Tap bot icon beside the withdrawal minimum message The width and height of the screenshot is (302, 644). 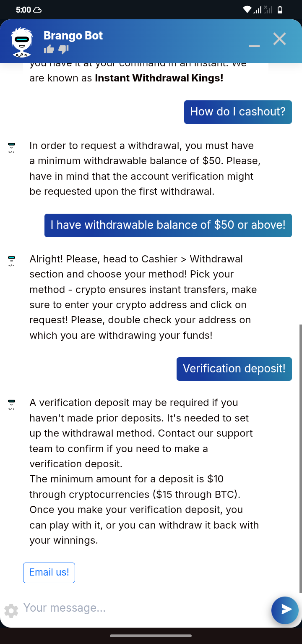11,148
